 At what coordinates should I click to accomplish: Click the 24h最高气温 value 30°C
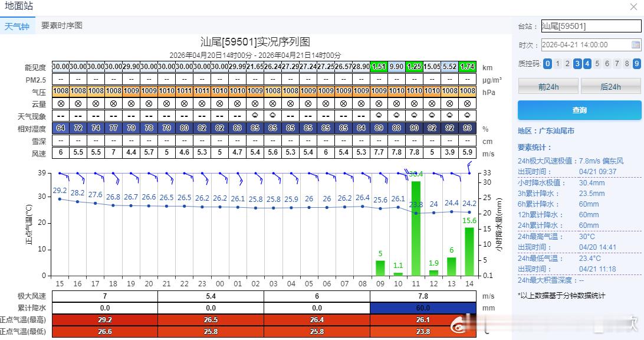click(x=587, y=236)
